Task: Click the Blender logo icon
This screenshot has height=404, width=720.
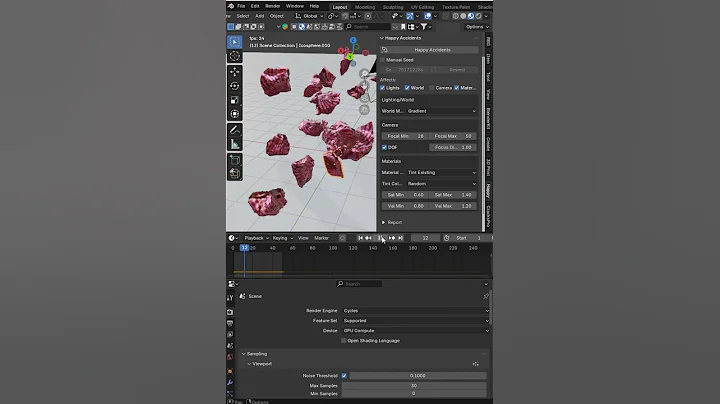Action: click(231, 6)
